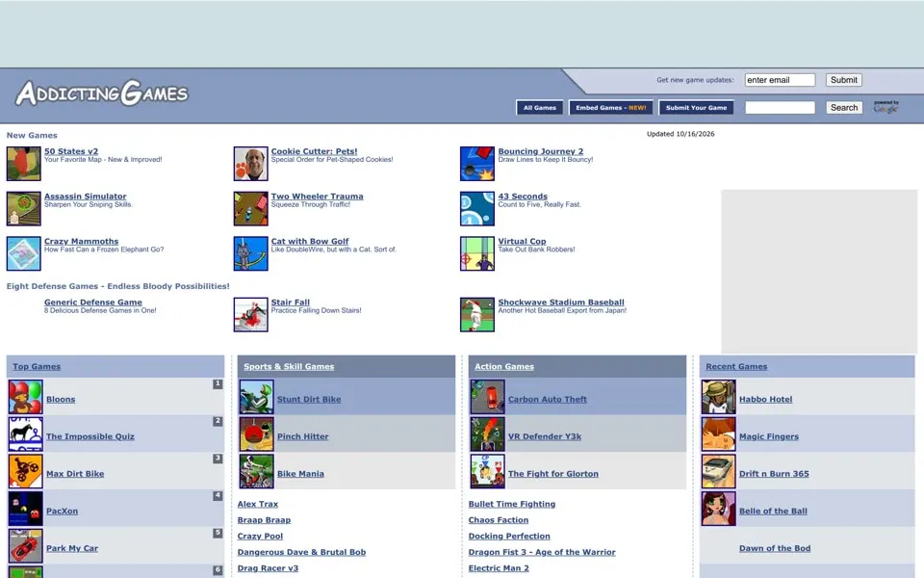The image size is (924, 578).
Task: Open The Fight for Glorton icon
Action: [487, 471]
